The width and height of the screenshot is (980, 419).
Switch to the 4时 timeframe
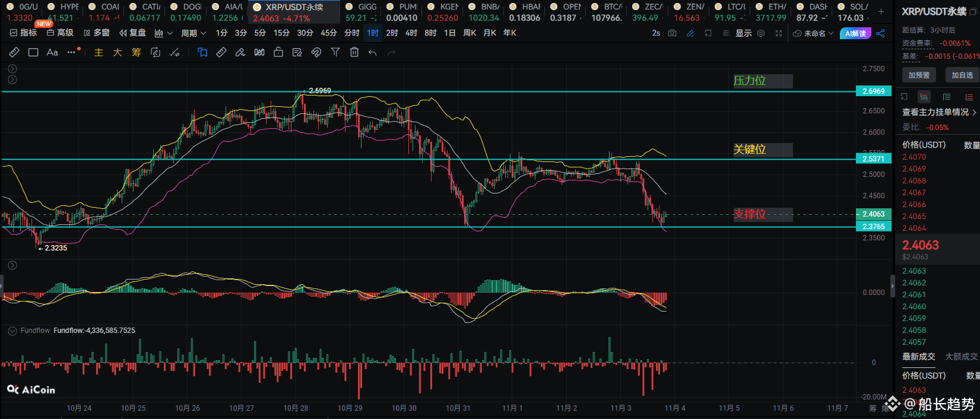(411, 33)
